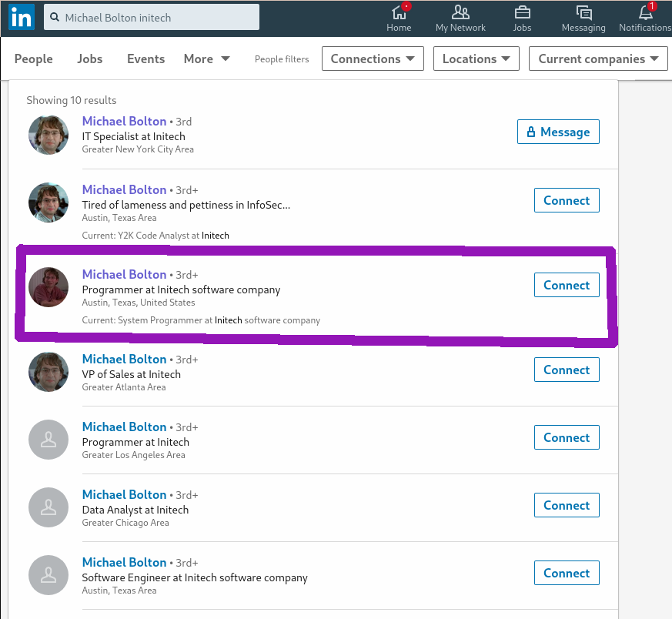Open the Home navigation icon

point(399,13)
